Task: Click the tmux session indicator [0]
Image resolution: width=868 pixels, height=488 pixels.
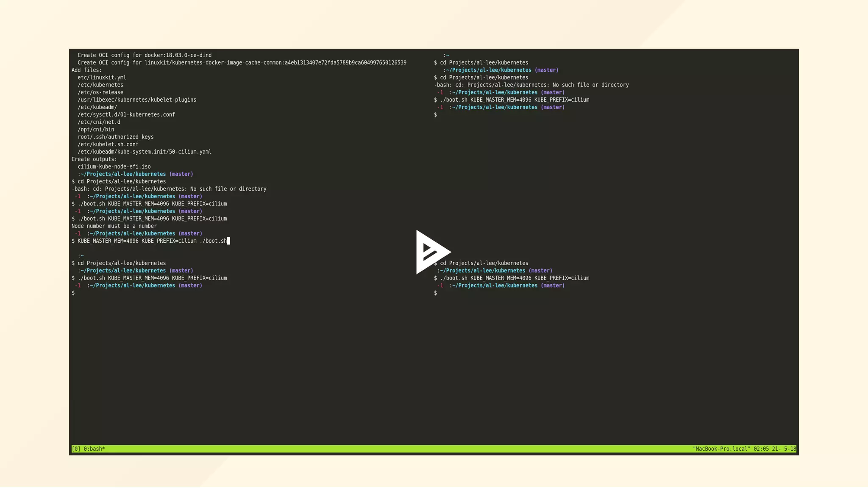Action: (x=76, y=449)
